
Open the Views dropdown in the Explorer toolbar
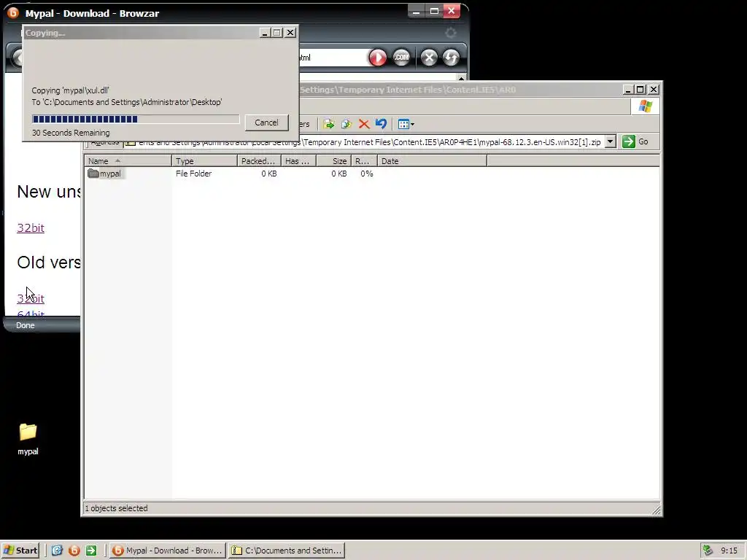tap(406, 124)
